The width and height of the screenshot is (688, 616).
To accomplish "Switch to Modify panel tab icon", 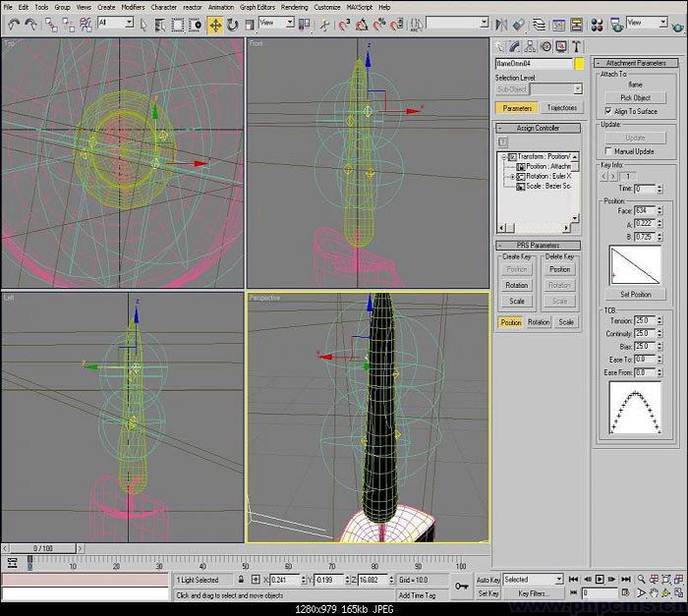I will point(514,46).
